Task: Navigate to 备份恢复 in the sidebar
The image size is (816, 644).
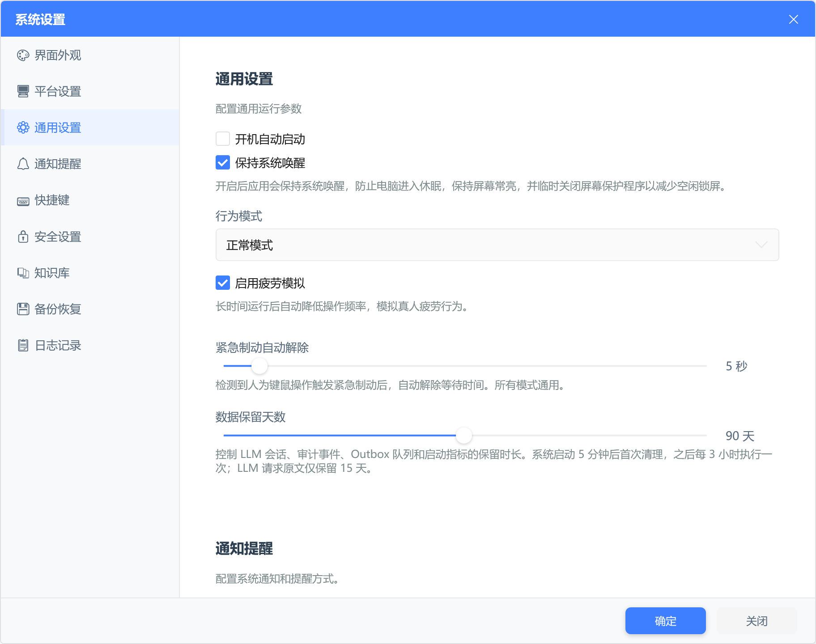Action: click(x=90, y=309)
